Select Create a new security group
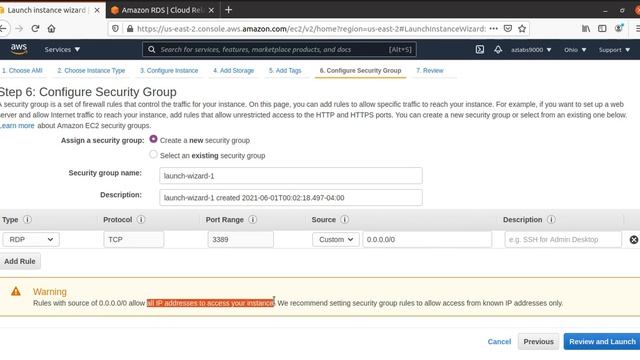The height and width of the screenshot is (360, 640). click(x=153, y=139)
